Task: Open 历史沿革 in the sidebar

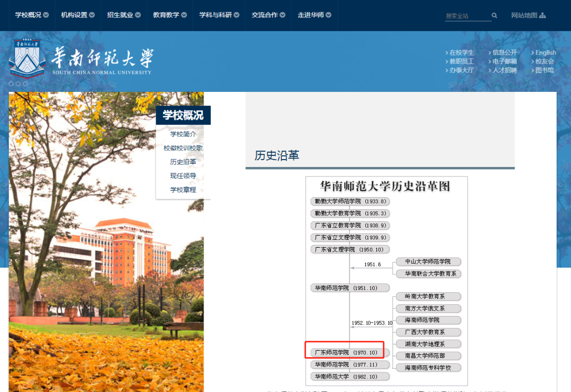Action: click(183, 162)
